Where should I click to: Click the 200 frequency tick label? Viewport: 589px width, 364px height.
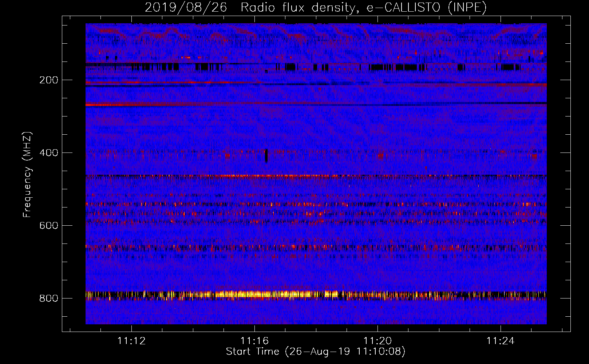pos(49,80)
